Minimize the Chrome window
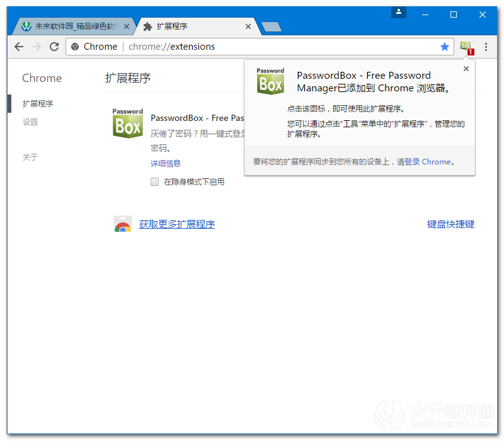The height and width of the screenshot is (441, 504). [425, 14]
